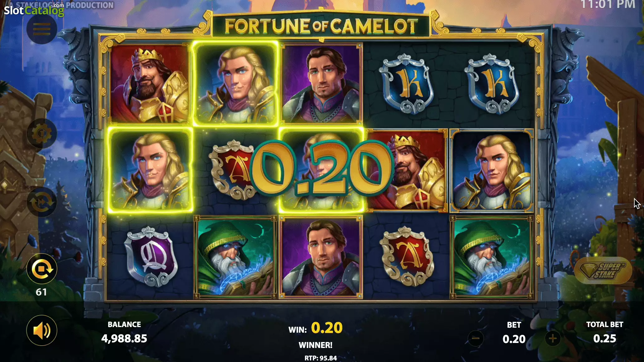
Task: Select the purple Q shield symbol
Action: click(151, 257)
